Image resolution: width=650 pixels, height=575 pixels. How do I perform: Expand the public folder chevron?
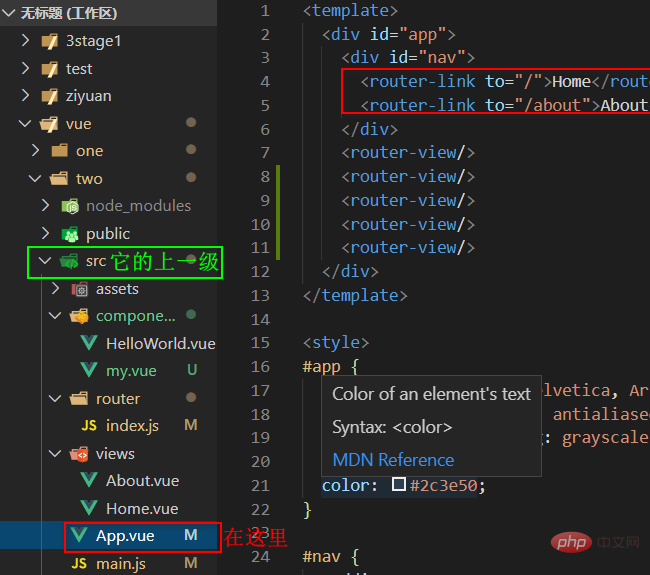click(46, 233)
